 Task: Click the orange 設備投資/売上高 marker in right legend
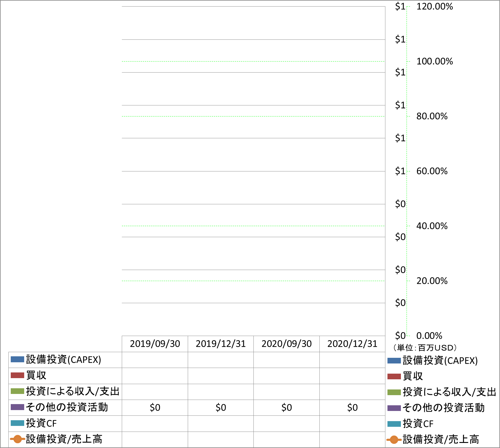tap(394, 440)
